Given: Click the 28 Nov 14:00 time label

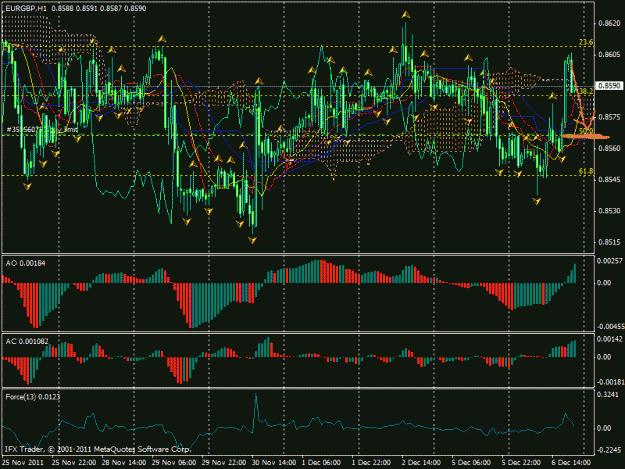Looking at the screenshot, I should 124,463.
